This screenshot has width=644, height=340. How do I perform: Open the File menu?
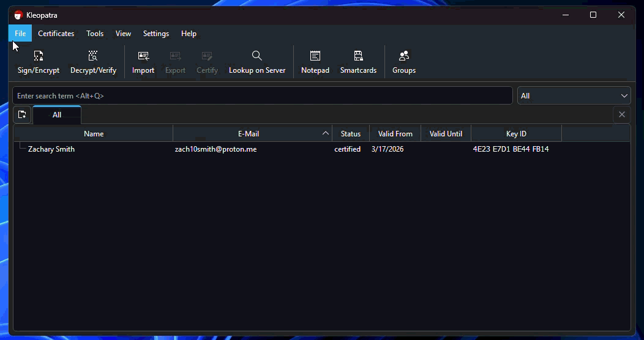click(x=20, y=33)
